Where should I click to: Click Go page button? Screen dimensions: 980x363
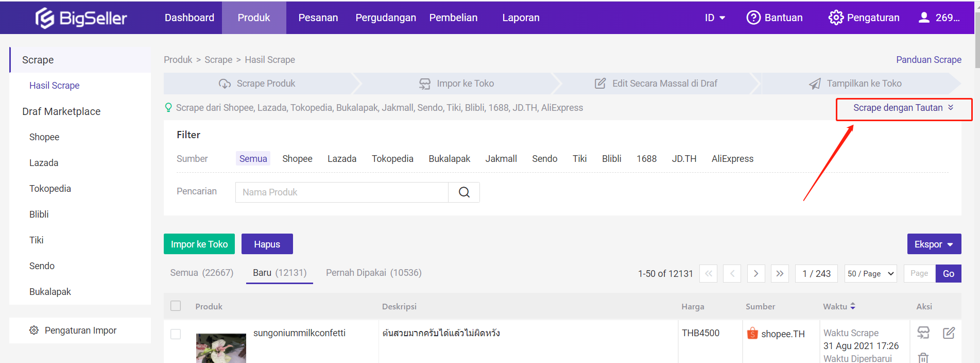tap(949, 274)
